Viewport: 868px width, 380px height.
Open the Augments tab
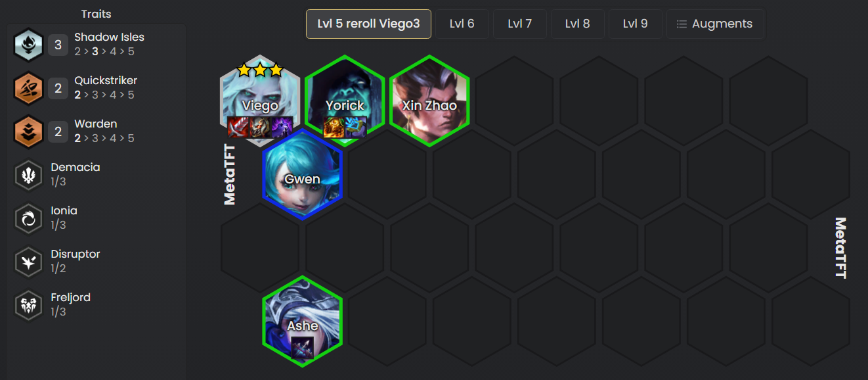click(715, 24)
